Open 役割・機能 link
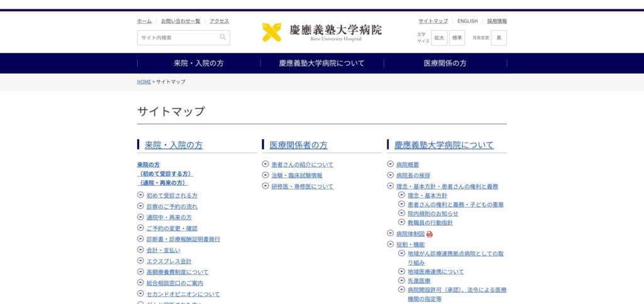The width and height of the screenshot is (644, 304). (x=410, y=244)
